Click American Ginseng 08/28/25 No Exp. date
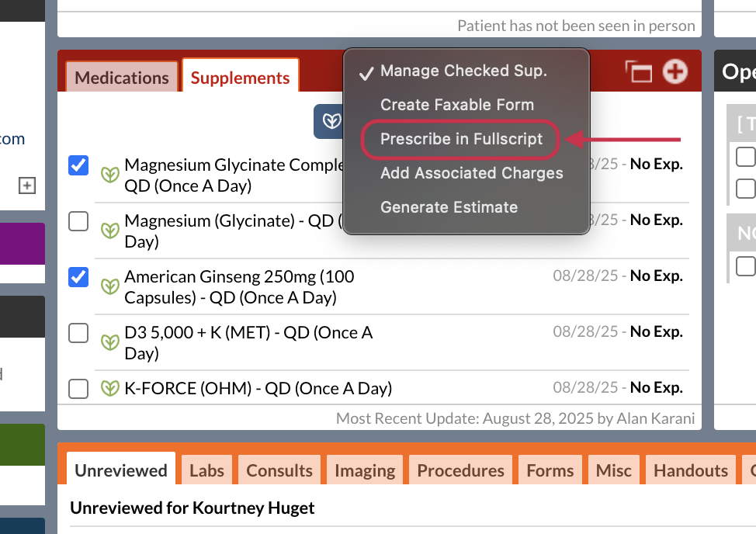This screenshot has height=534, width=756. (618, 276)
